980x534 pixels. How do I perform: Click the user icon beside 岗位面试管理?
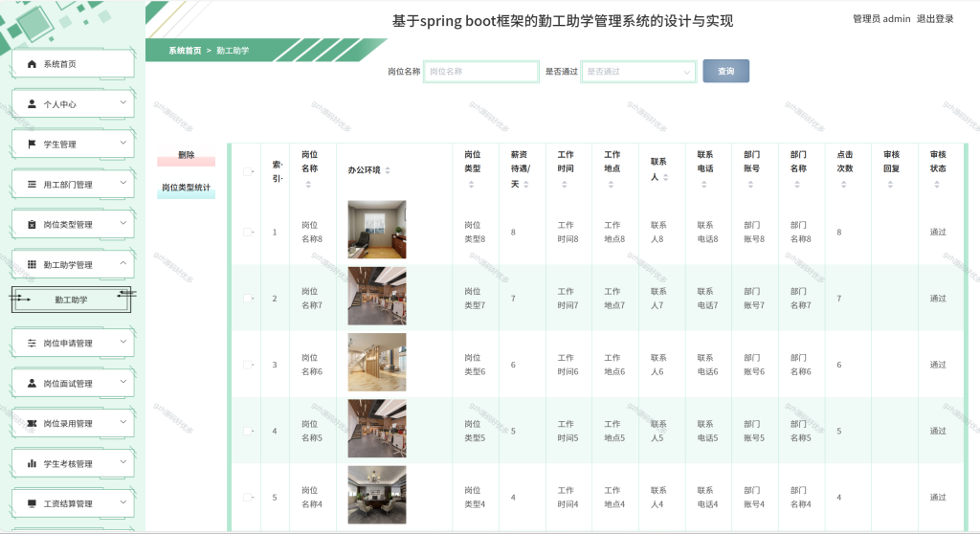click(32, 384)
